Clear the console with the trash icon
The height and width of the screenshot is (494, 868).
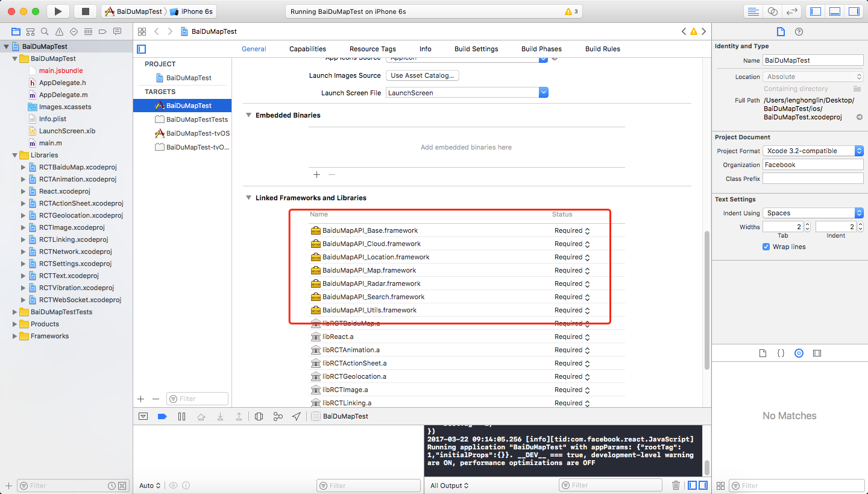click(x=676, y=486)
